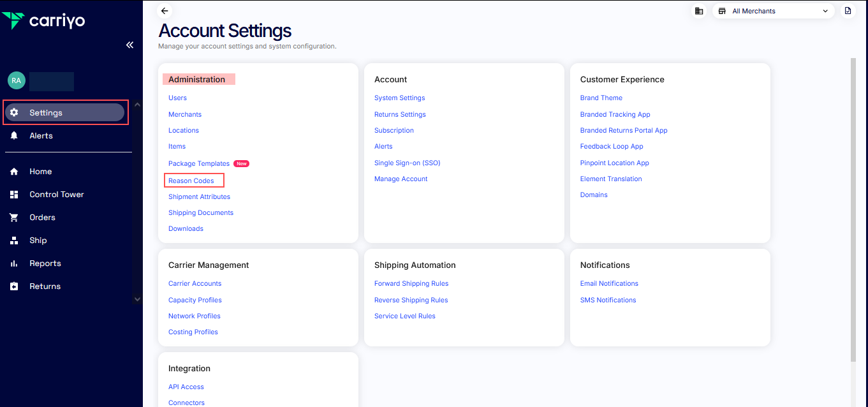Click the building icon near merchant selector
Image resolution: width=868 pixels, height=407 pixels.
coord(699,11)
